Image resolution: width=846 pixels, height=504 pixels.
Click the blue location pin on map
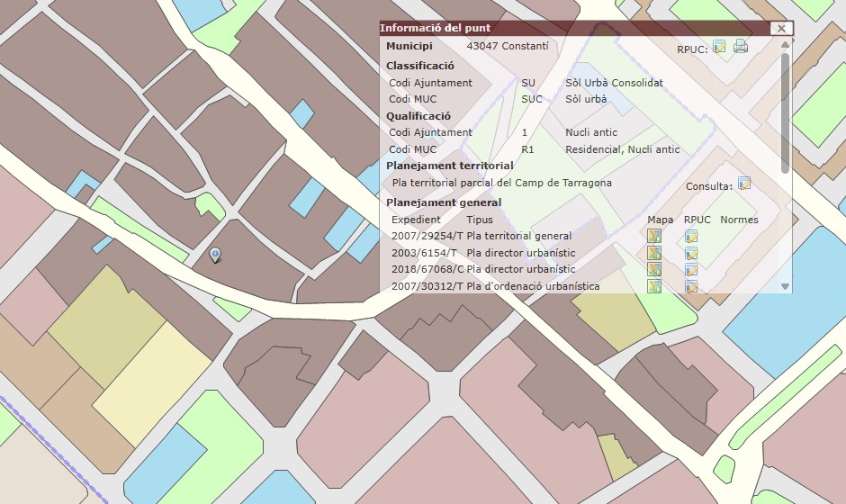point(215,256)
